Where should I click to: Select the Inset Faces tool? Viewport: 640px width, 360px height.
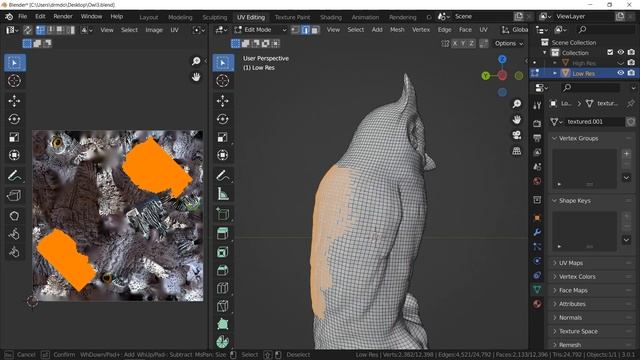[223, 252]
